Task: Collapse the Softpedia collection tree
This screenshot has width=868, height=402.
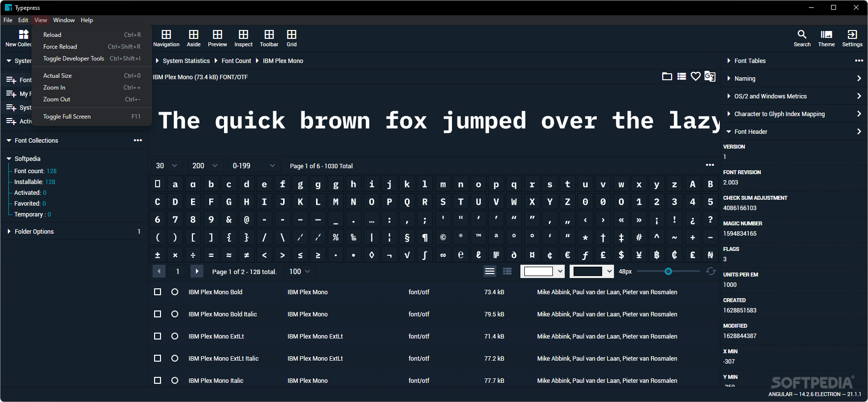Action: coord(9,158)
